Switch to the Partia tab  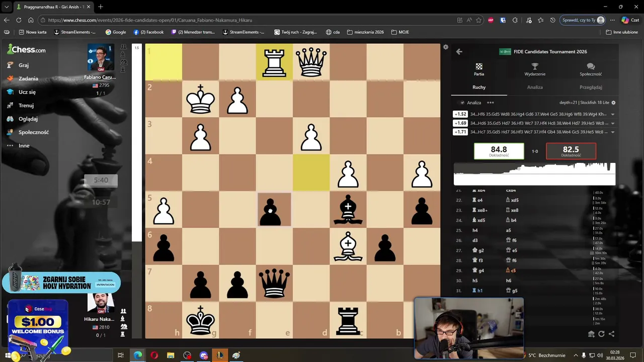click(x=479, y=70)
